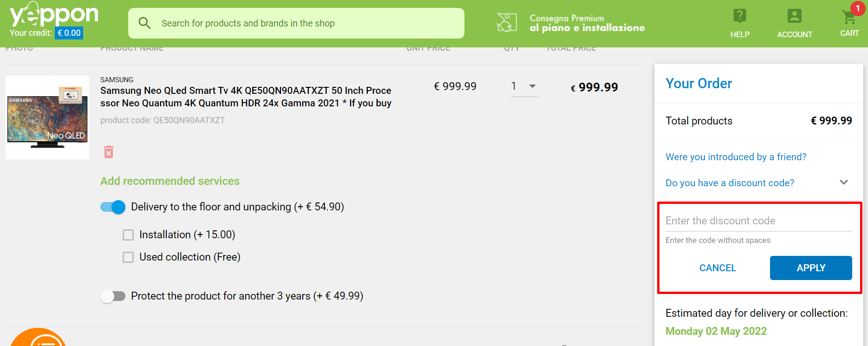This screenshot has height=346, width=868.
Task: Click the Cancel button
Action: [x=718, y=268]
